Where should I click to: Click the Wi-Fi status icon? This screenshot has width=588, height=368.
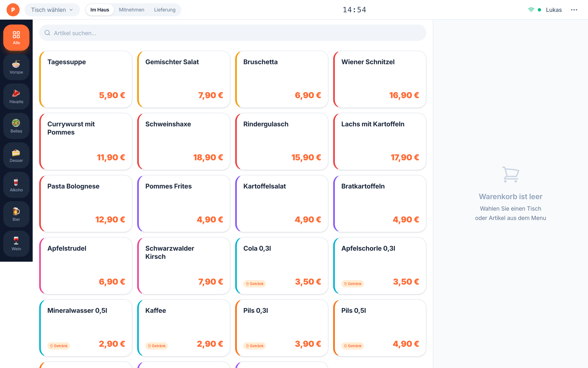click(x=531, y=10)
